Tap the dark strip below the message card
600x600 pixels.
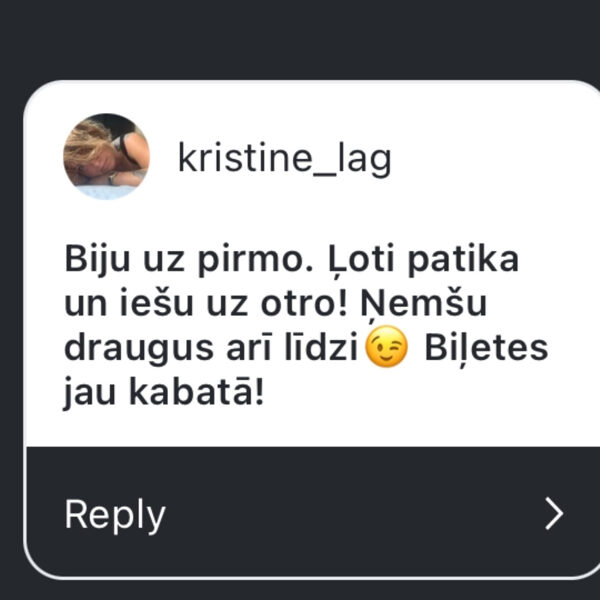click(x=300, y=590)
